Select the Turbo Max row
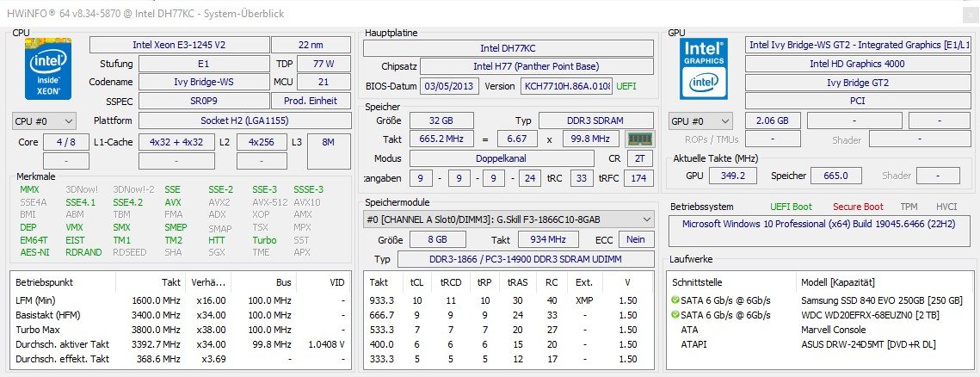 point(182,330)
